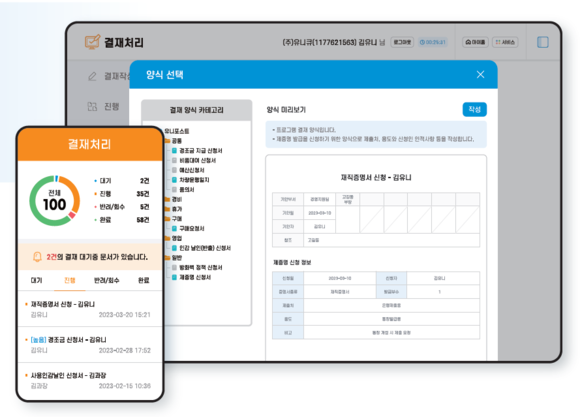This screenshot has width=580, height=417.
Task: Select the 제증명 신청서 form
Action: pyautogui.click(x=195, y=277)
